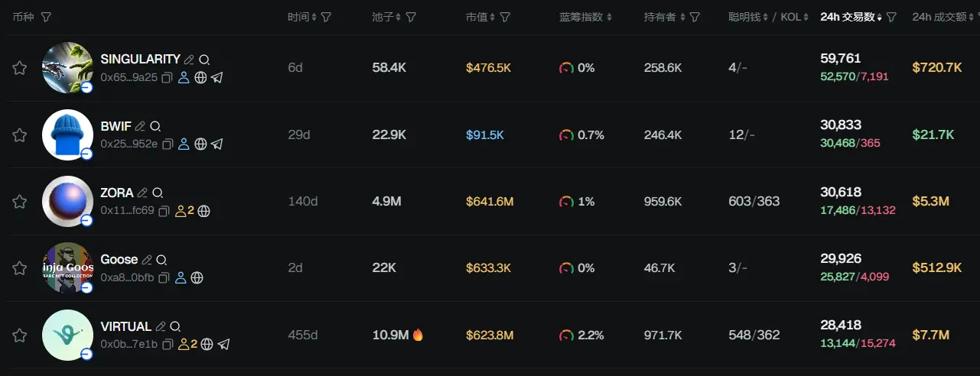Open the SINGULARITY token name link
This screenshot has height=376, width=980.
140,59
